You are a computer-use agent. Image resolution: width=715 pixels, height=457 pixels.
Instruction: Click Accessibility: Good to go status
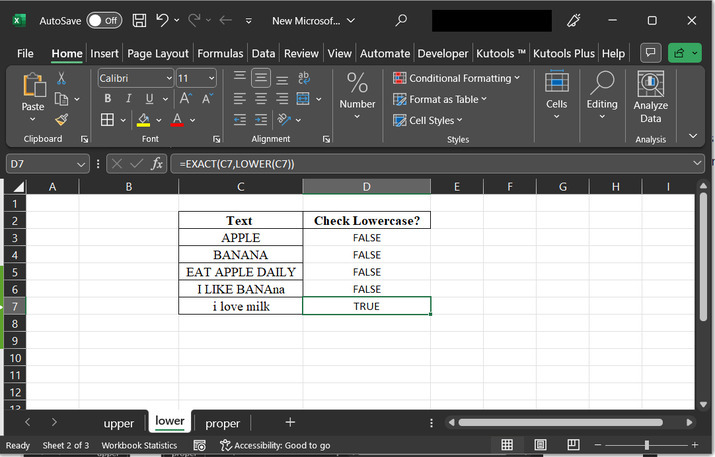275,445
